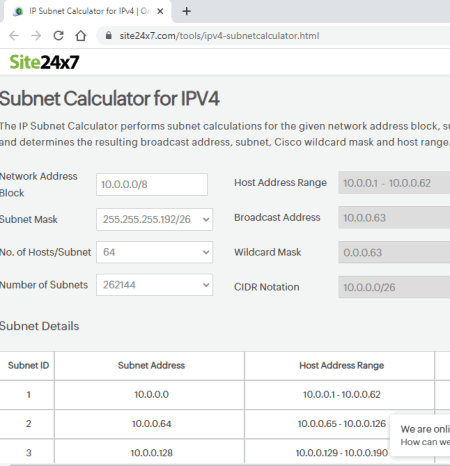Screen dimensions: 450x466
Task: Click the Site24x7 logo
Action: pyautogui.click(x=44, y=62)
